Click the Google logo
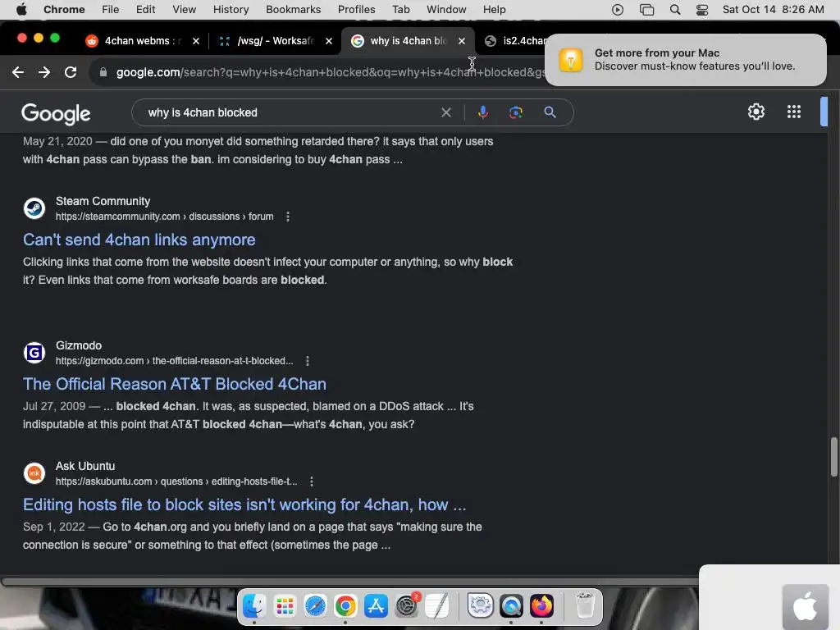This screenshot has height=630, width=840. (x=56, y=113)
